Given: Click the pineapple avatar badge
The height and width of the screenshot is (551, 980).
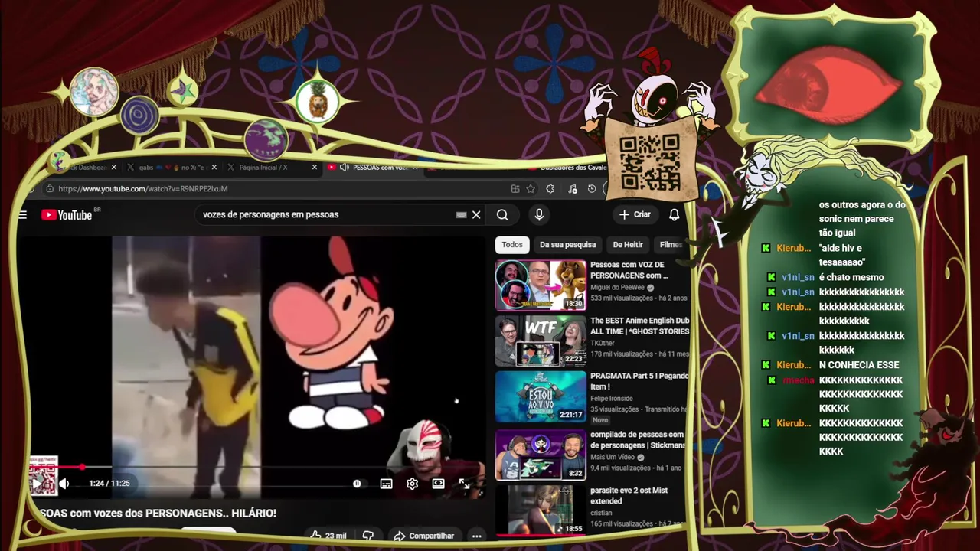Looking at the screenshot, I should (317, 102).
